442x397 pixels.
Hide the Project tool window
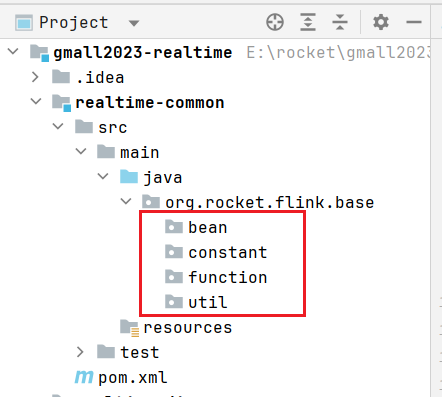(414, 22)
